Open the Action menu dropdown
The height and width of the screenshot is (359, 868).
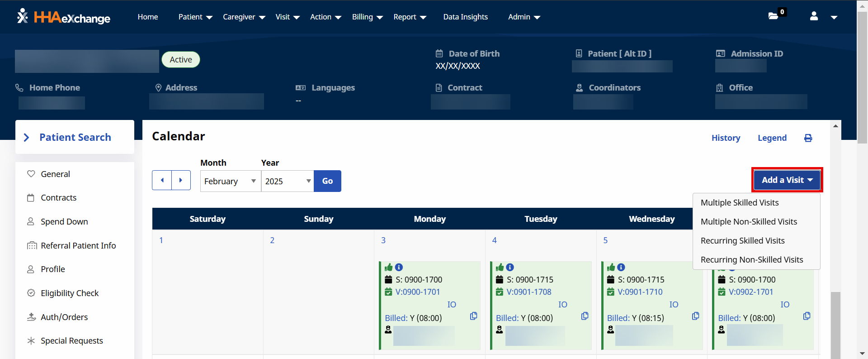[325, 17]
